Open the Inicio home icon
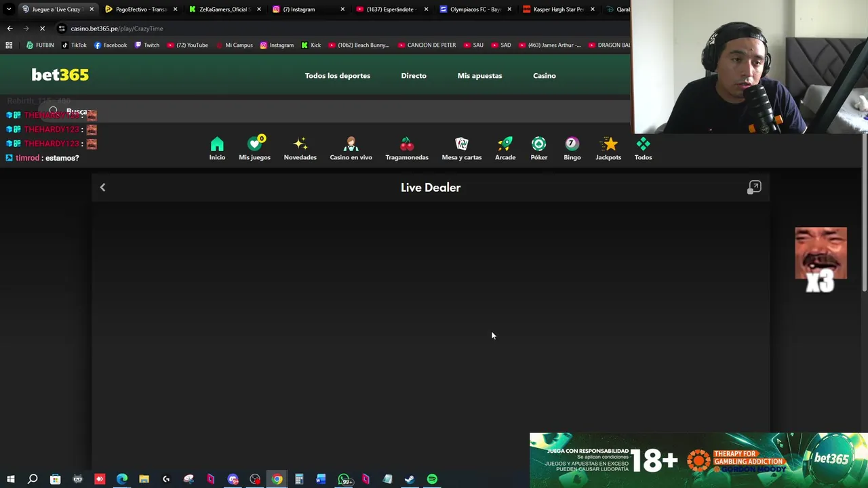 (x=217, y=148)
